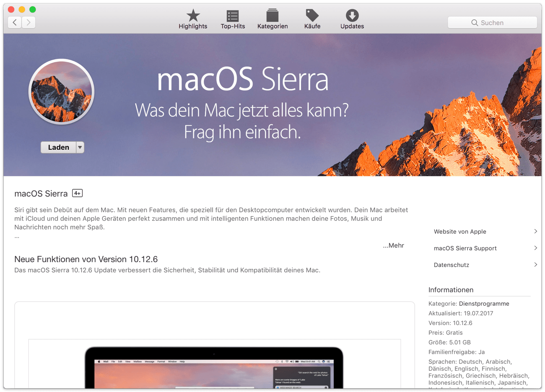545x392 pixels.
Task: Zoom the App Store window to full screen
Action: point(33,9)
